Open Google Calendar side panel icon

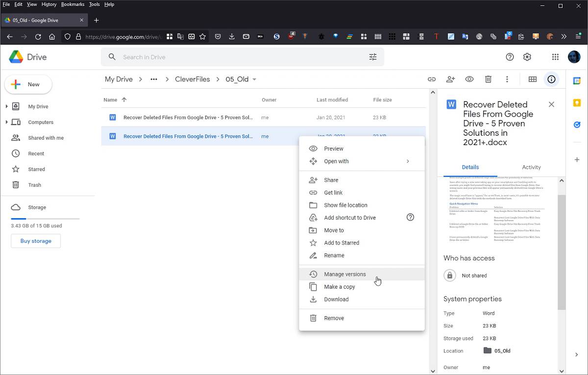577,81
